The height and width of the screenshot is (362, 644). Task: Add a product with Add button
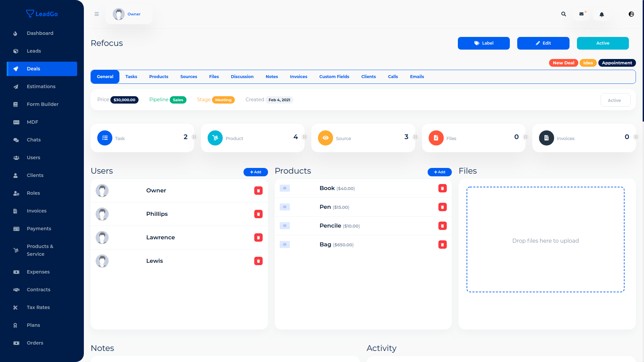[x=440, y=172]
